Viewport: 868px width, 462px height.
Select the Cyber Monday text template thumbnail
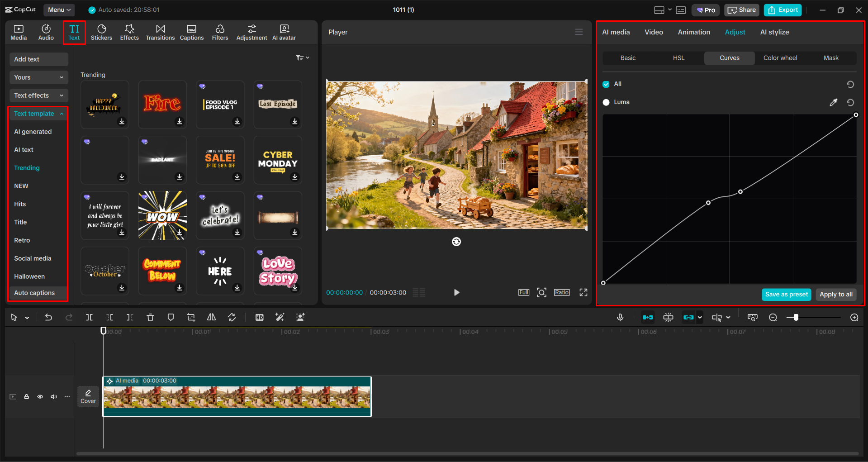click(278, 160)
